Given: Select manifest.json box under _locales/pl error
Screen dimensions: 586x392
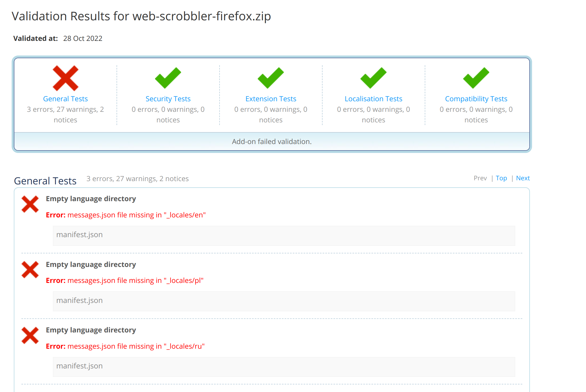Looking at the screenshot, I should tap(284, 301).
